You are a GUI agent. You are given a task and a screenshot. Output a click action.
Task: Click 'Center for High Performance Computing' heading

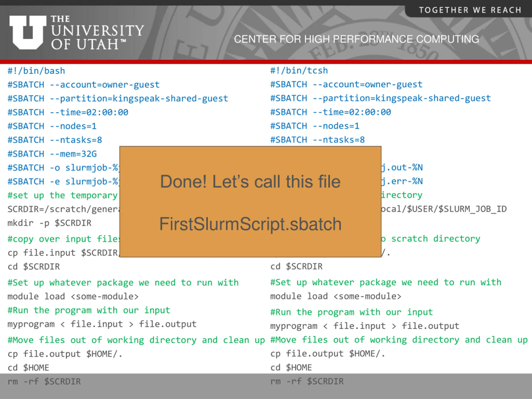(356, 39)
